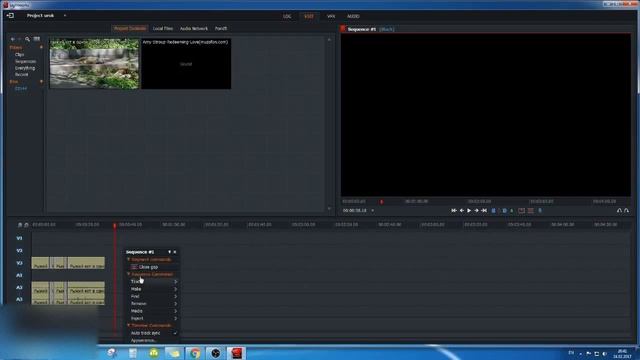Viewport: 640px width, 360px height.
Task: Toggle Auto track sync checkmark
Action: tap(175, 333)
